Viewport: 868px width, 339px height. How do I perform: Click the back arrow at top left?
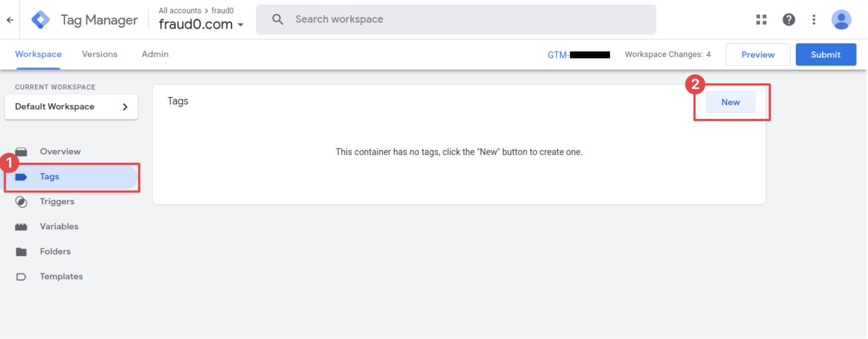(x=10, y=20)
